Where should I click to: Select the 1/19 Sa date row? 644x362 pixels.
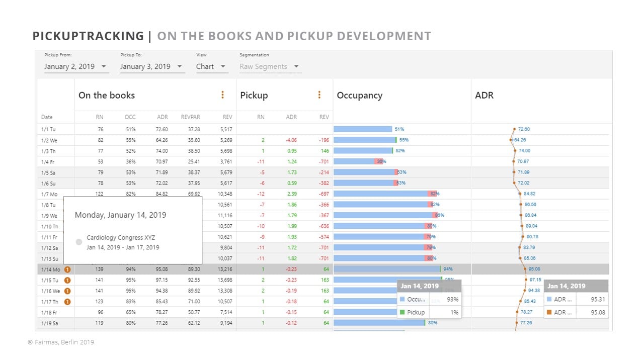[x=49, y=323]
